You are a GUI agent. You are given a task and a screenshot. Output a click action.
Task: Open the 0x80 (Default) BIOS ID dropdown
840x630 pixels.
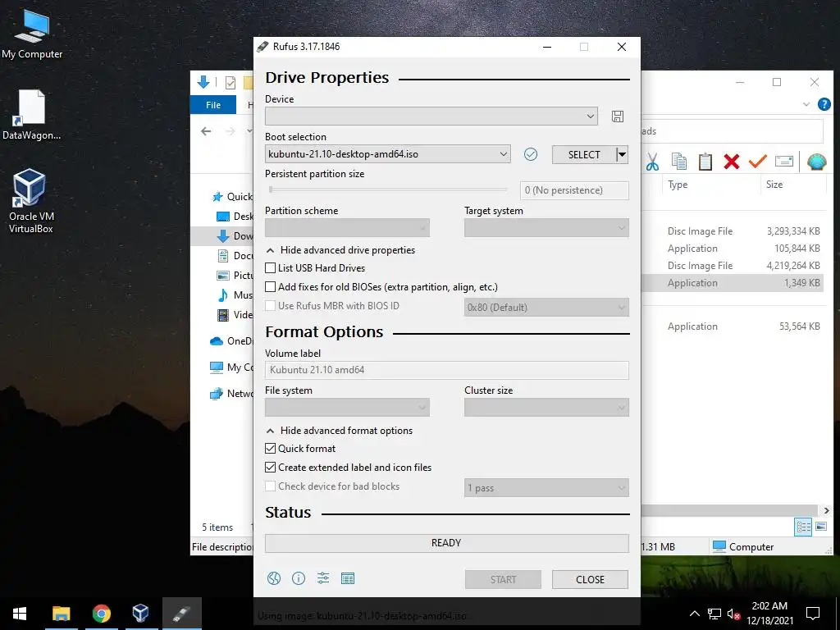tap(546, 308)
